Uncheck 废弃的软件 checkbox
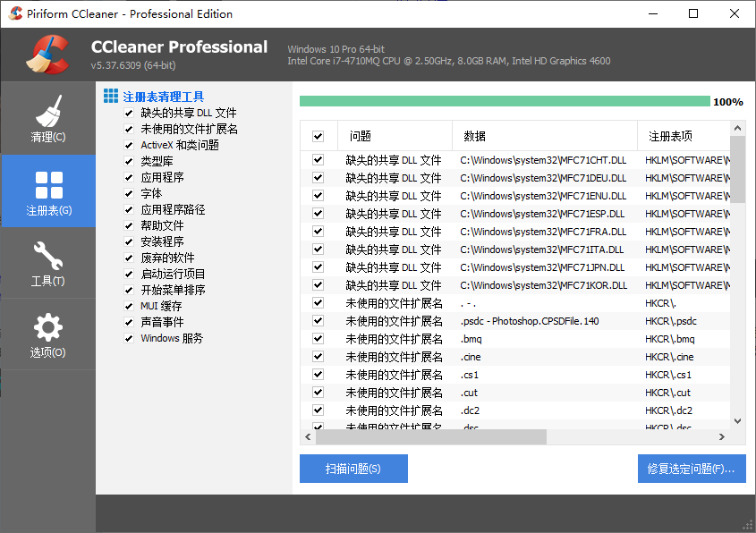This screenshot has width=756, height=533. tap(129, 258)
